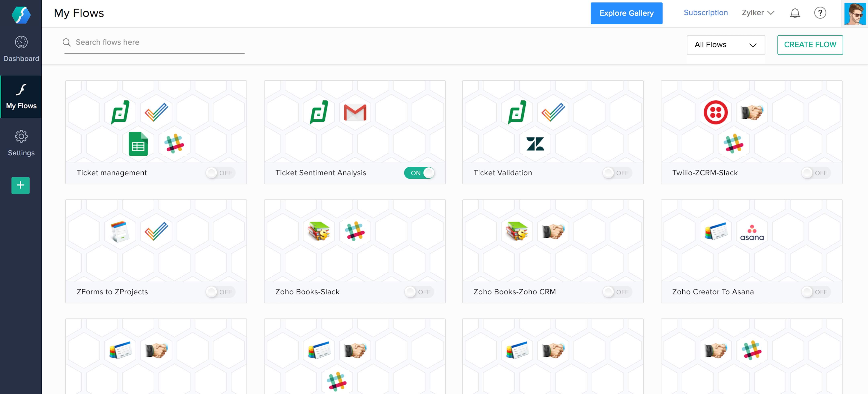Open the All Flows filter dropdown
Viewport: 868px width, 394px height.
(726, 45)
